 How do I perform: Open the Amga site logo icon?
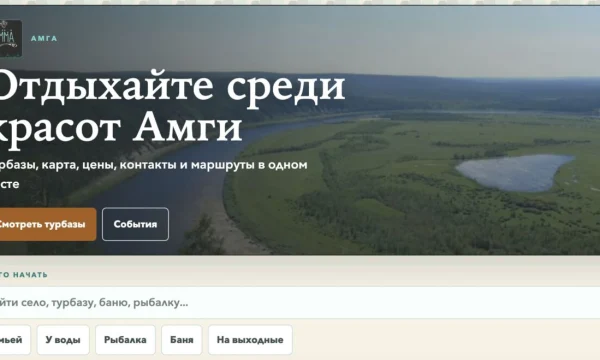tap(10, 39)
